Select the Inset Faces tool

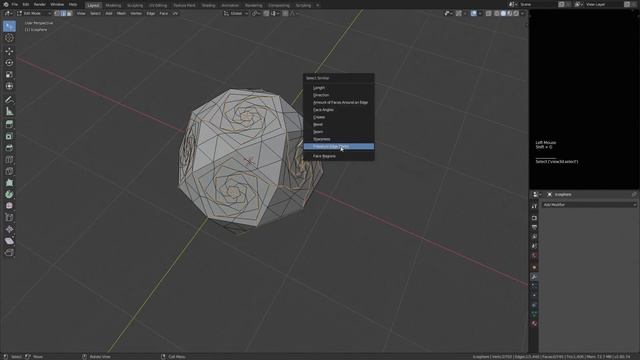click(9, 136)
